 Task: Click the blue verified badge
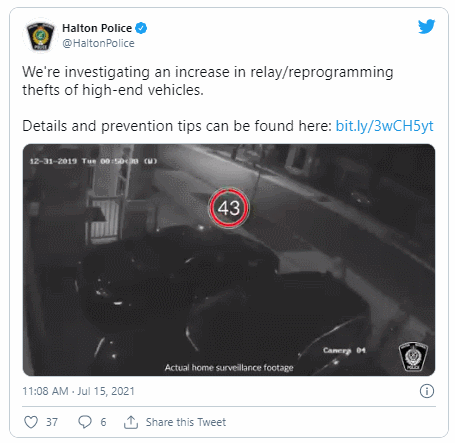(x=141, y=28)
